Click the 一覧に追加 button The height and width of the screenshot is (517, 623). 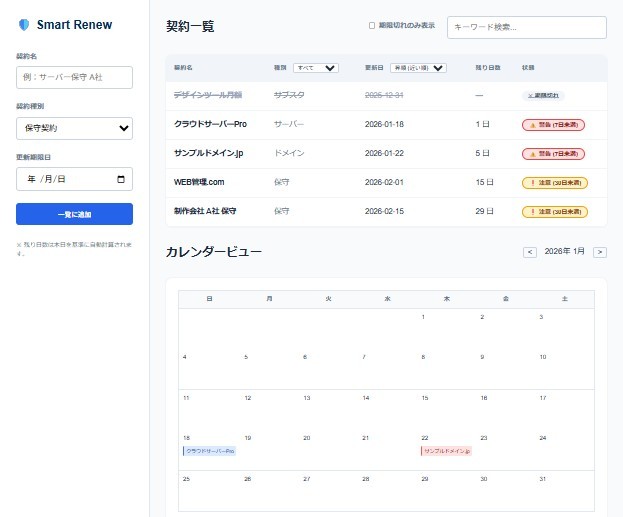coord(74,214)
